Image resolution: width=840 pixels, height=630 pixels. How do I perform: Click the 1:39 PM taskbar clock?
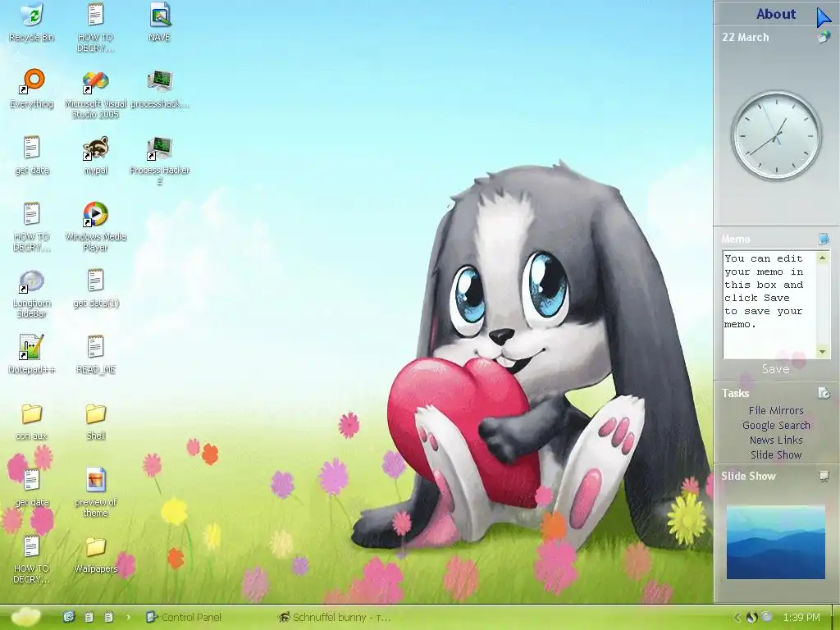801,617
